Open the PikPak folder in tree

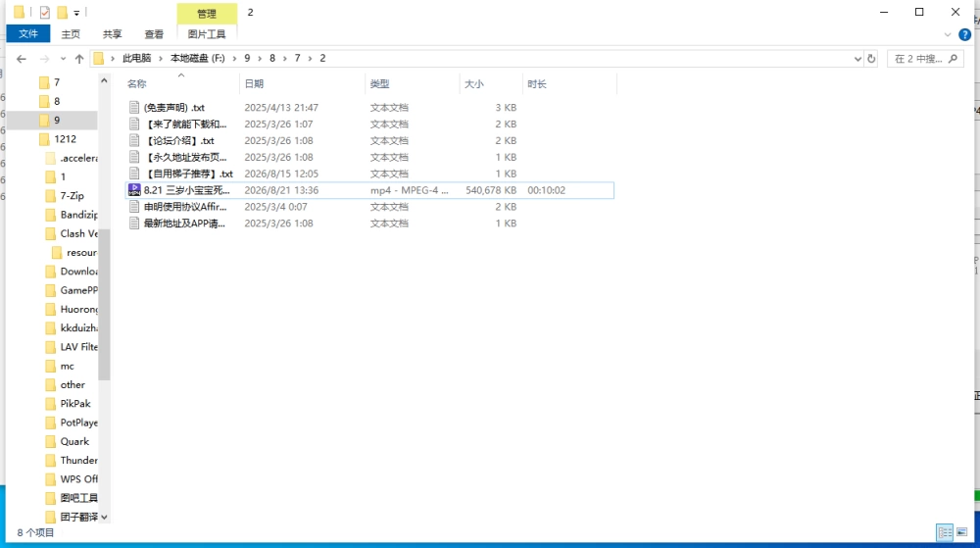tap(75, 404)
